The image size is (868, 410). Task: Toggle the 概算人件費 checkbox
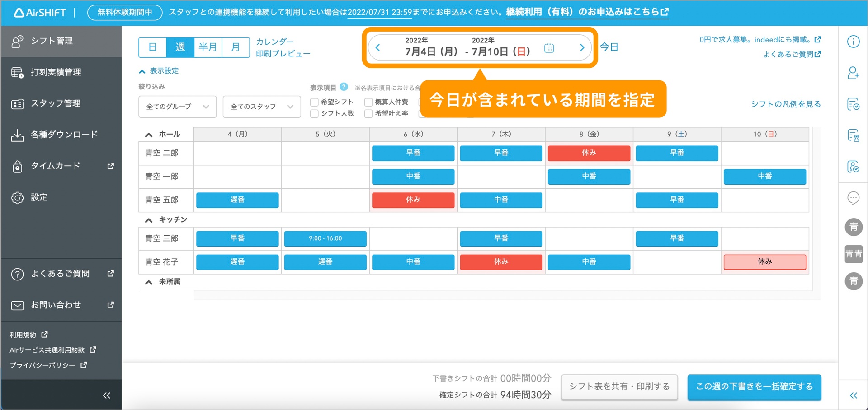(368, 102)
